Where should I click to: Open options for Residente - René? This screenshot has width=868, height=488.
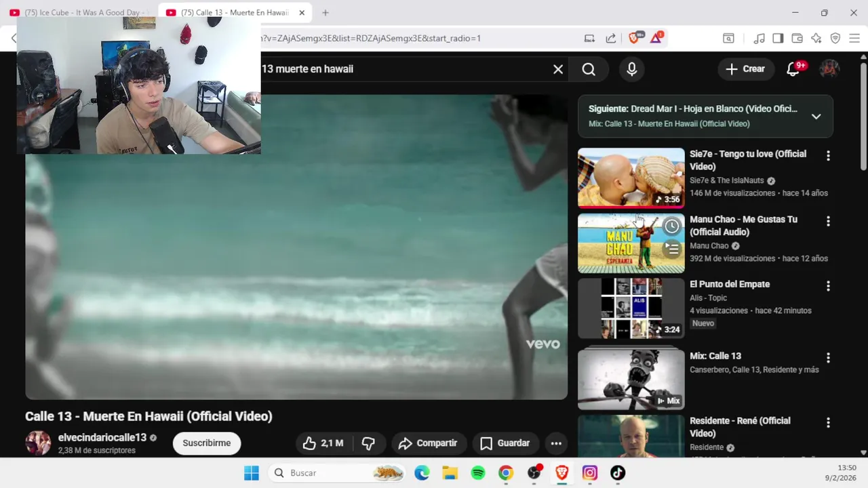click(828, 423)
